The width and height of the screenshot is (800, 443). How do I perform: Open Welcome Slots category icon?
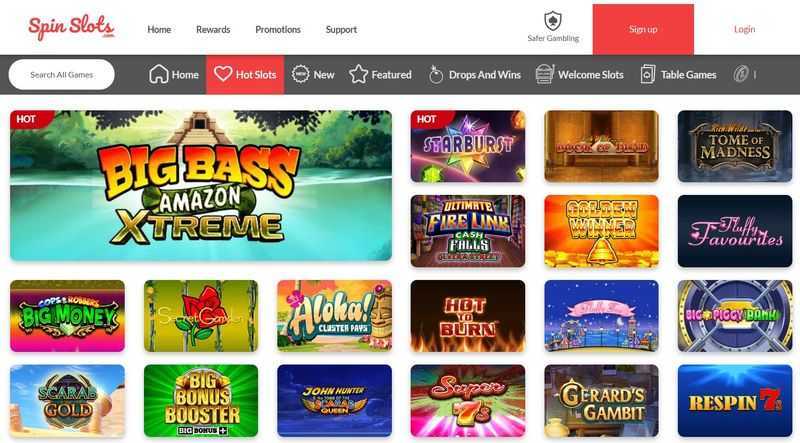tap(544, 75)
